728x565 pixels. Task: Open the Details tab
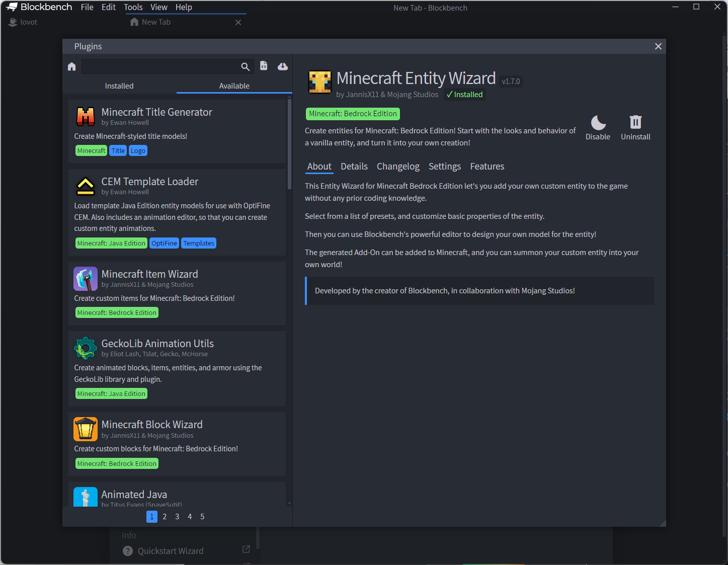[x=354, y=167]
